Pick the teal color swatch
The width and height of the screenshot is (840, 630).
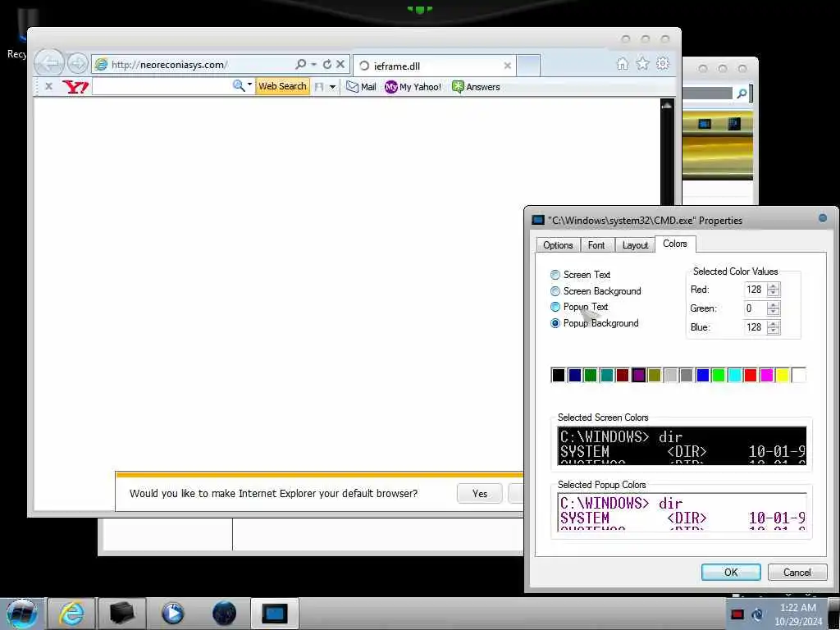coord(606,376)
